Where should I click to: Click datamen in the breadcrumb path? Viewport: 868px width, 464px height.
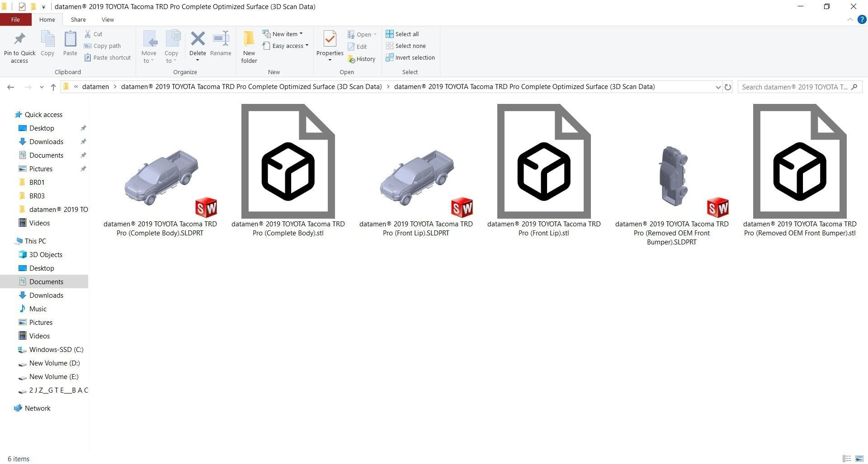[95, 87]
